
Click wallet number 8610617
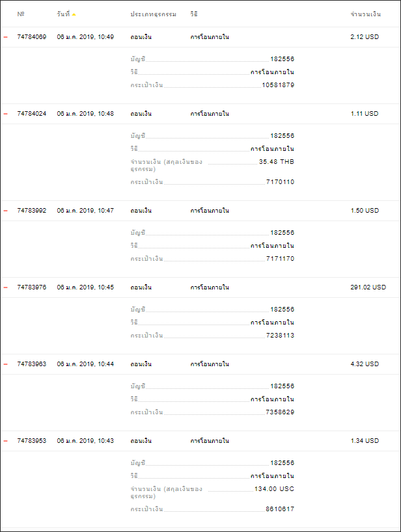280,509
